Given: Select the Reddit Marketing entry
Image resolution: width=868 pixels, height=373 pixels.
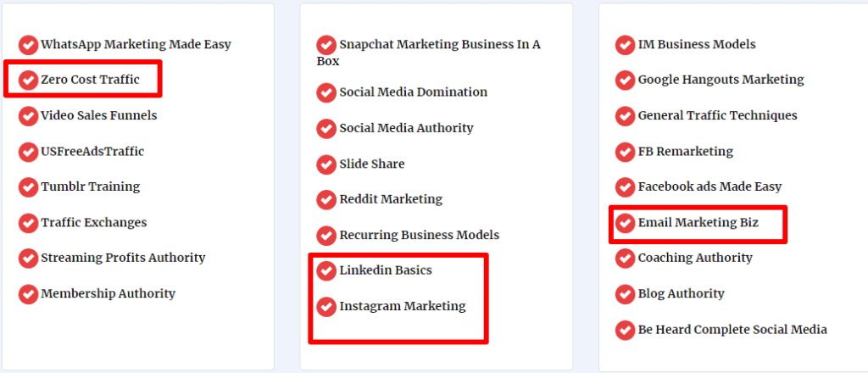Looking at the screenshot, I should pyautogui.click(x=391, y=199).
